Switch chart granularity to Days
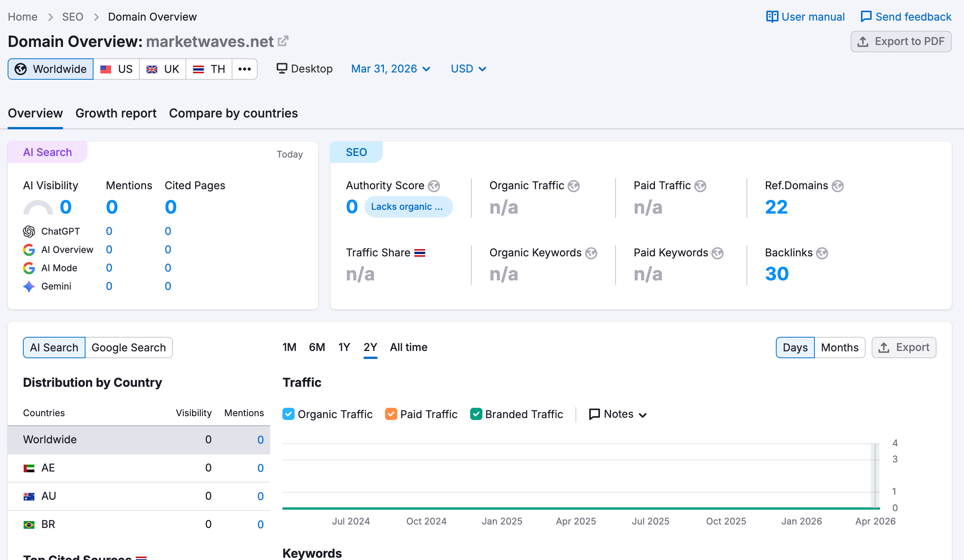Screen dimensions: 964x560 pyautogui.click(x=795, y=348)
